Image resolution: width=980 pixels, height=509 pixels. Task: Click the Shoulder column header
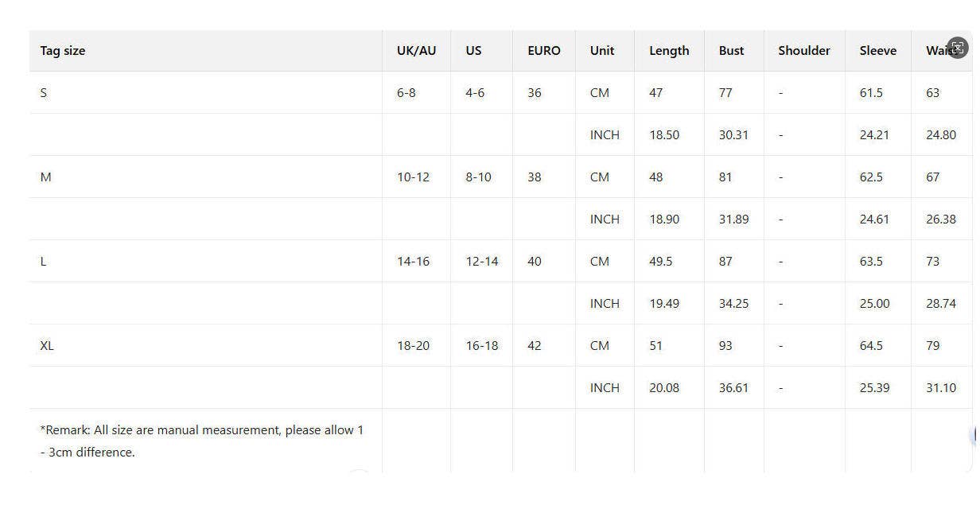tap(803, 51)
